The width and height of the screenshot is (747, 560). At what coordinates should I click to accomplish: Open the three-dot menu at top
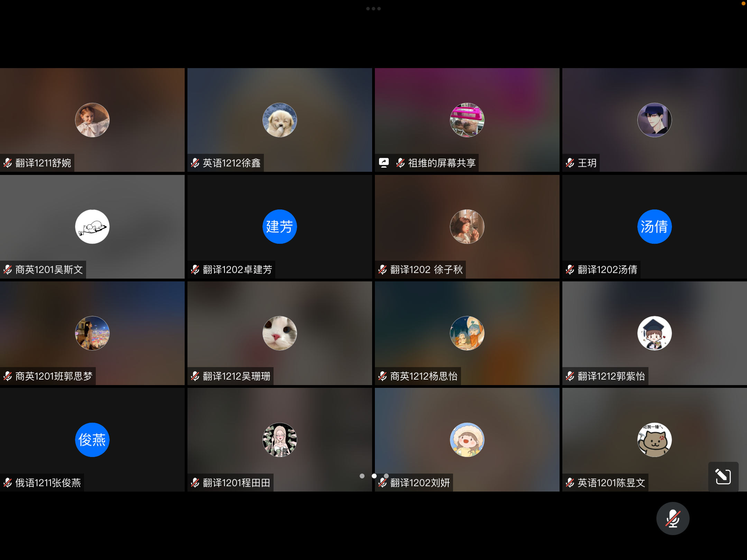[x=373, y=9]
